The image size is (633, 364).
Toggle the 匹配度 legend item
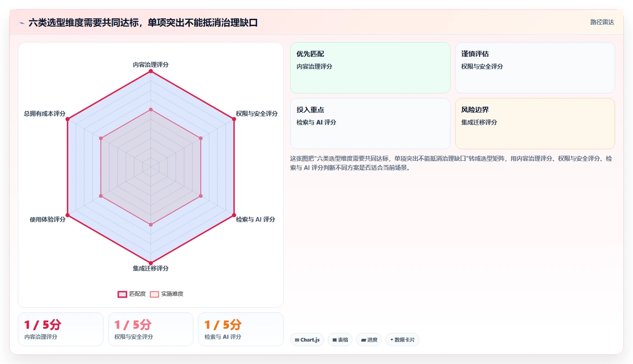coord(132,294)
